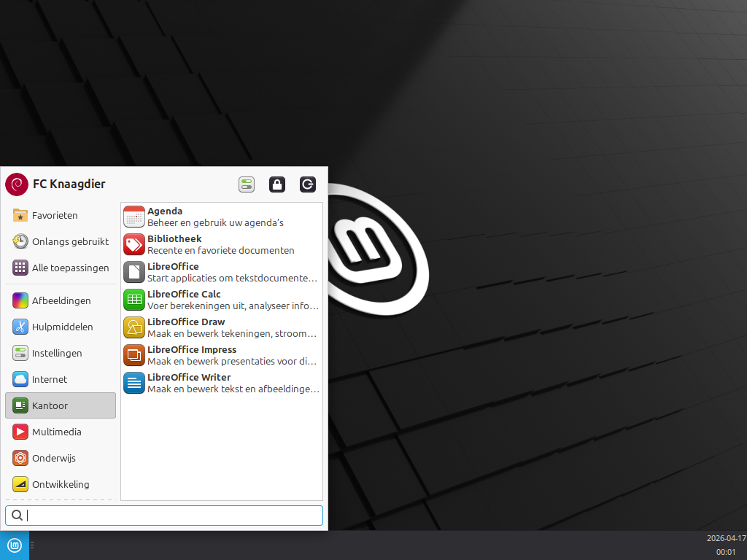
Task: Click the Onderwijs atom icon
Action: pos(20,458)
